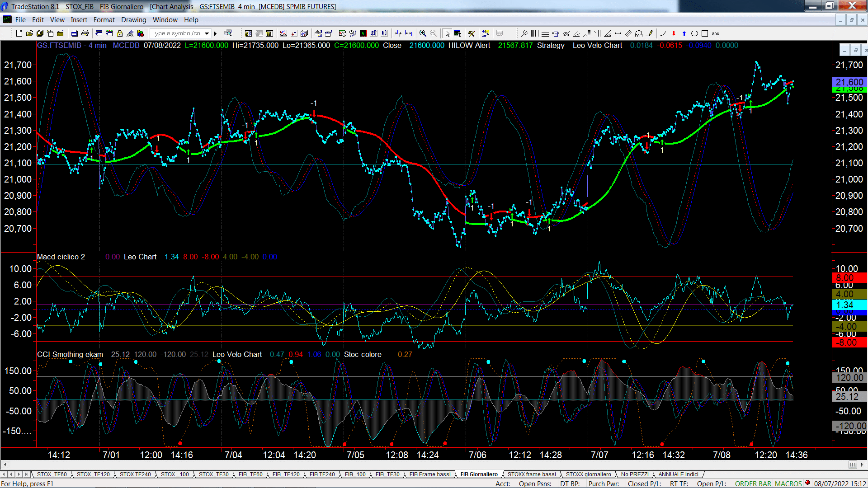Open the View menu
Screen dimensions: 868x488
pos(57,20)
